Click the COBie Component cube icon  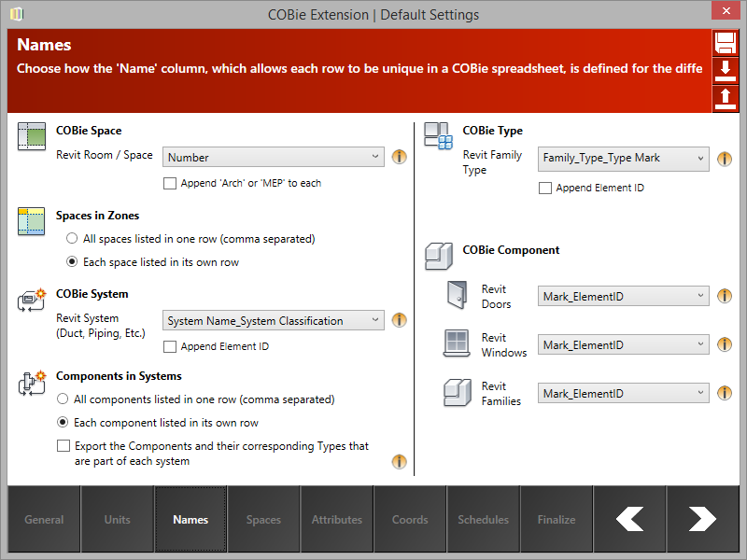[x=439, y=257]
